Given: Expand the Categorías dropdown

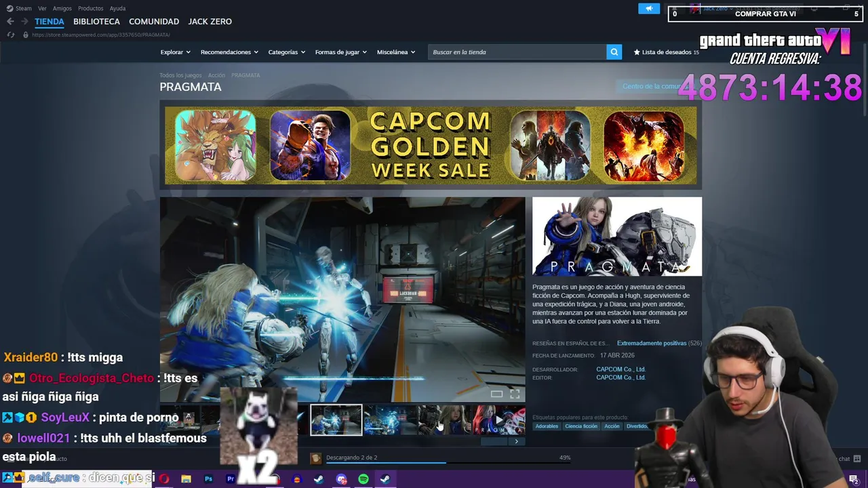Looking at the screenshot, I should pos(286,52).
